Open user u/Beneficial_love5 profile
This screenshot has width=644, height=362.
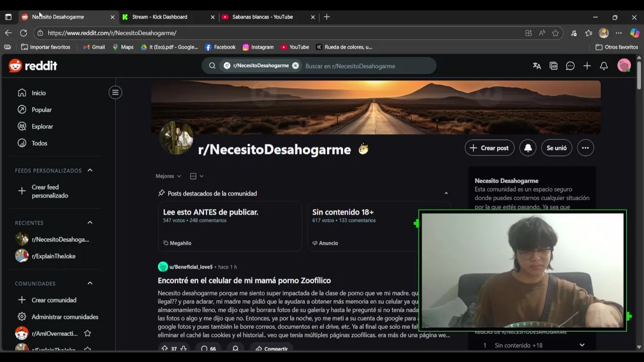(x=191, y=267)
